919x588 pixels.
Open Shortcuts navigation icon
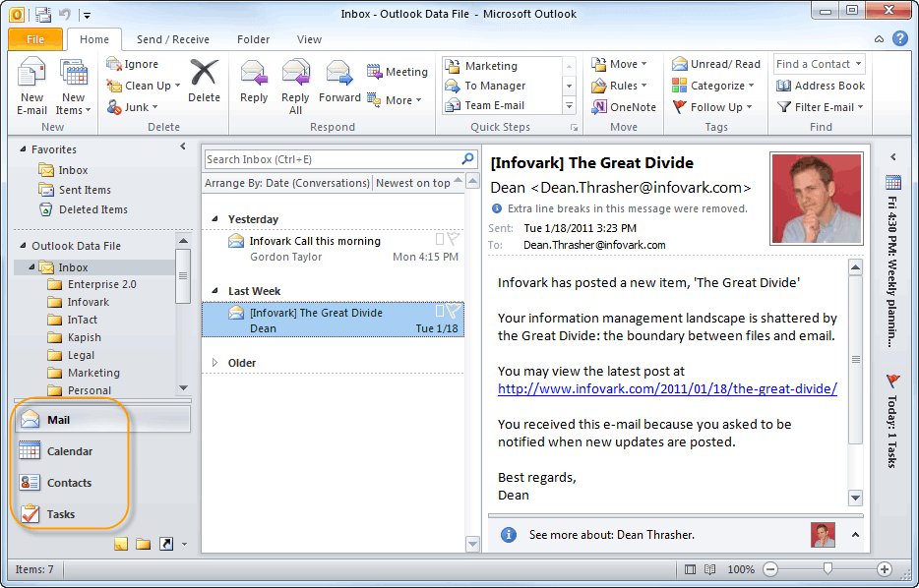[166, 544]
